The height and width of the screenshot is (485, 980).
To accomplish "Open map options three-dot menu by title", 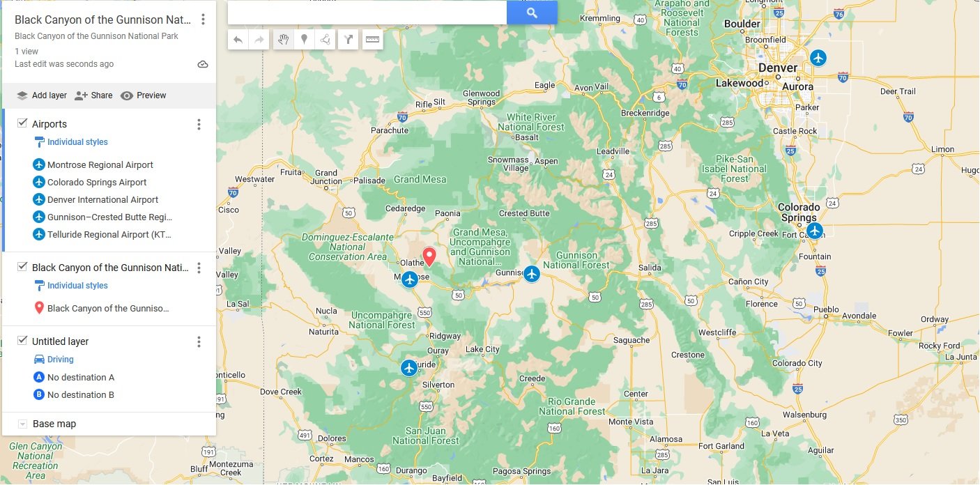I will click(x=203, y=20).
